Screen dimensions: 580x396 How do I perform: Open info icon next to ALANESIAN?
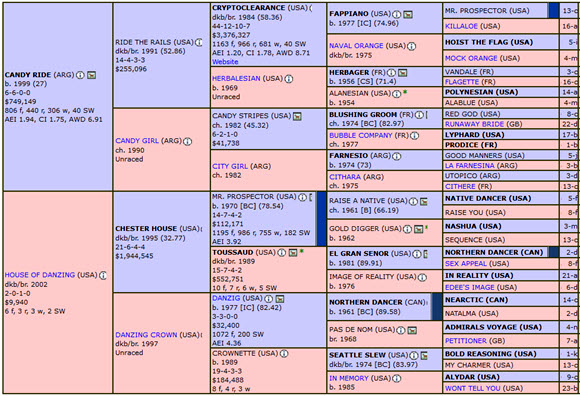pos(397,94)
